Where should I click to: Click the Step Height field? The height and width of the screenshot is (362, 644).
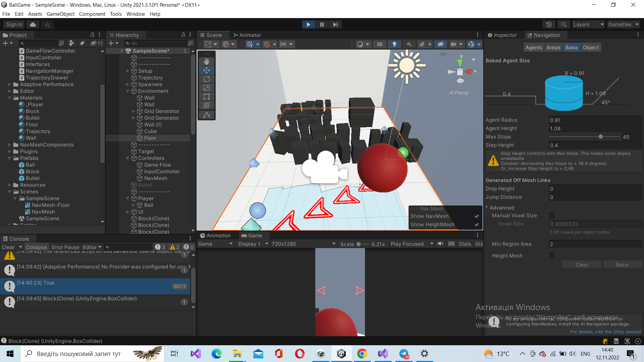(x=595, y=145)
